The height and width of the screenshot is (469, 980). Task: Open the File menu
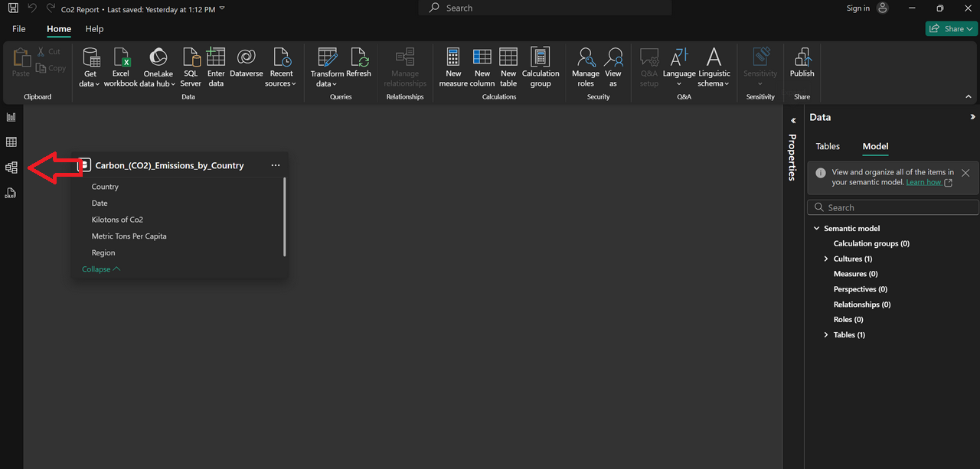pos(19,29)
